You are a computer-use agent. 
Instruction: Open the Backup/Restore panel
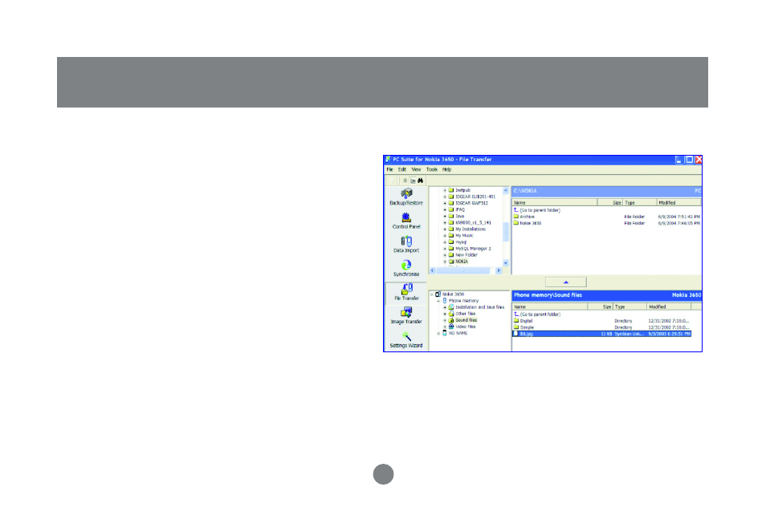coord(406,197)
